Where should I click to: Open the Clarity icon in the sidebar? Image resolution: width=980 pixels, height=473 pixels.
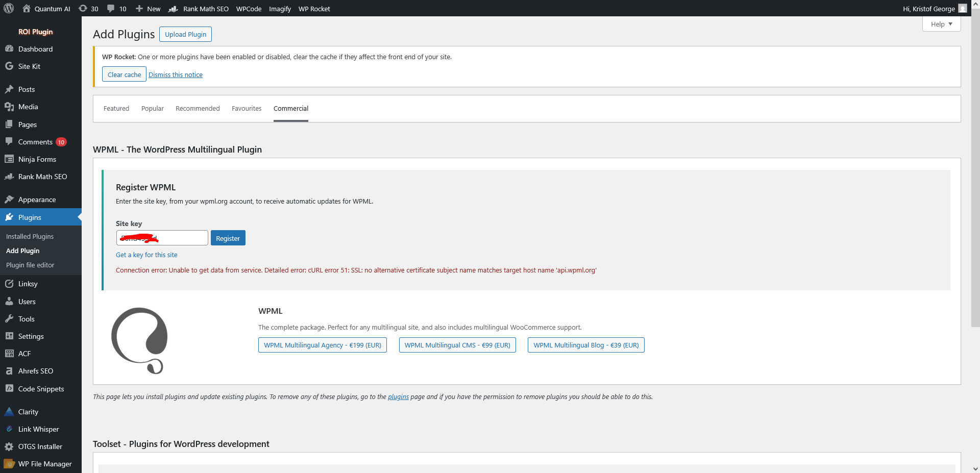9,412
